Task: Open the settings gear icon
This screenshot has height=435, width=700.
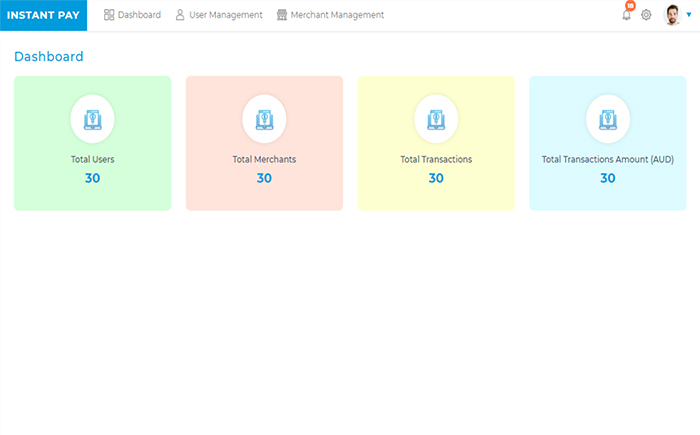Action: (x=646, y=15)
